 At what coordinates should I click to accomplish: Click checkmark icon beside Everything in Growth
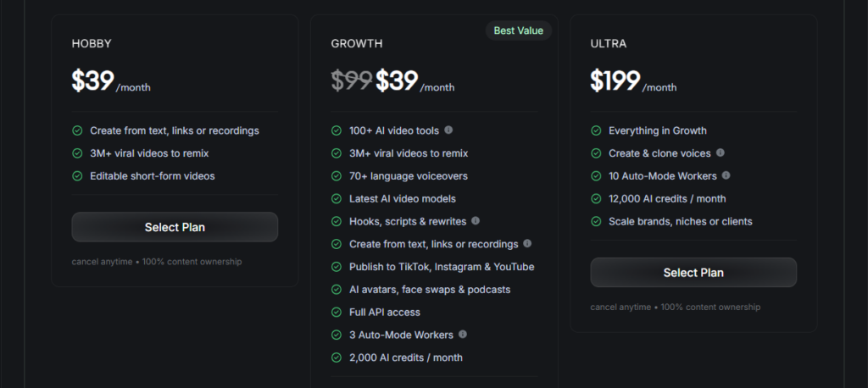click(596, 131)
